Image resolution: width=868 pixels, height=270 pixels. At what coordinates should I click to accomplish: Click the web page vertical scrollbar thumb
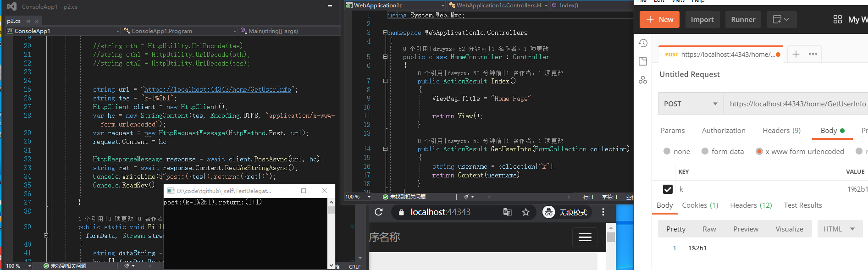click(x=611, y=237)
